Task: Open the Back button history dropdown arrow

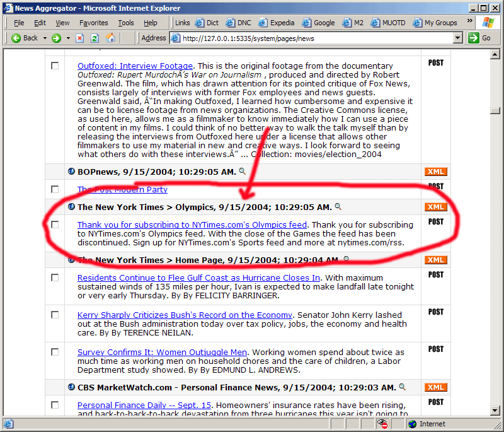Action: (45, 38)
